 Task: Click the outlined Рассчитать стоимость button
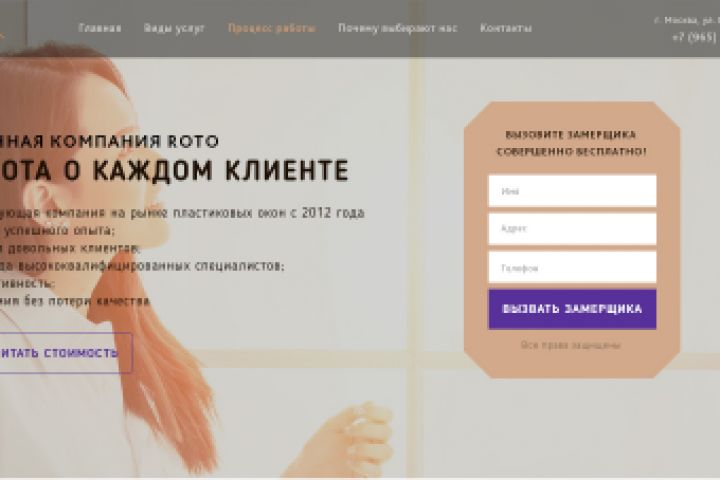[x=66, y=353]
